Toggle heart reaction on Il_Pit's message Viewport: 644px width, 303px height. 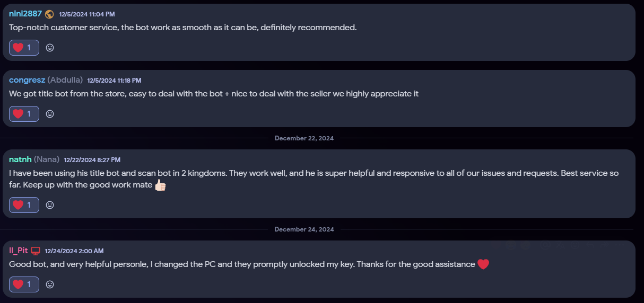[24, 284]
